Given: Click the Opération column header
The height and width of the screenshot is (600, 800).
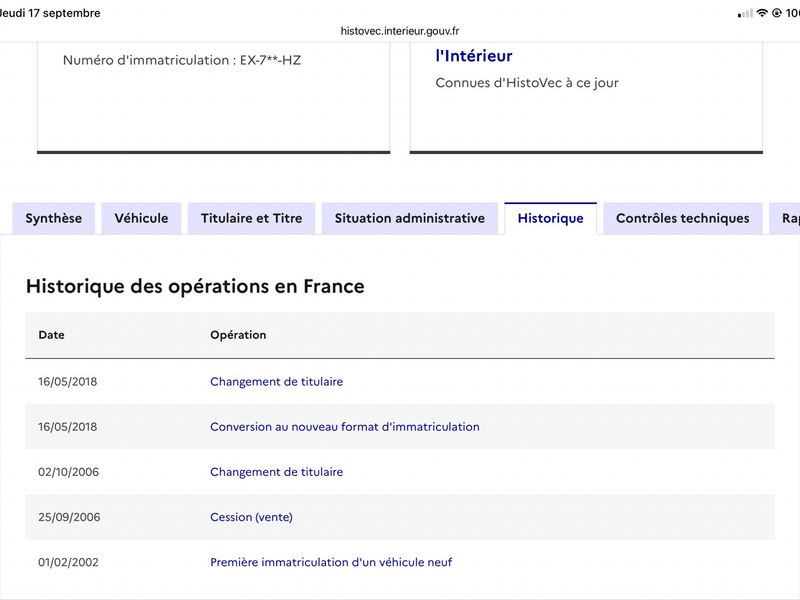Looking at the screenshot, I should (238, 335).
